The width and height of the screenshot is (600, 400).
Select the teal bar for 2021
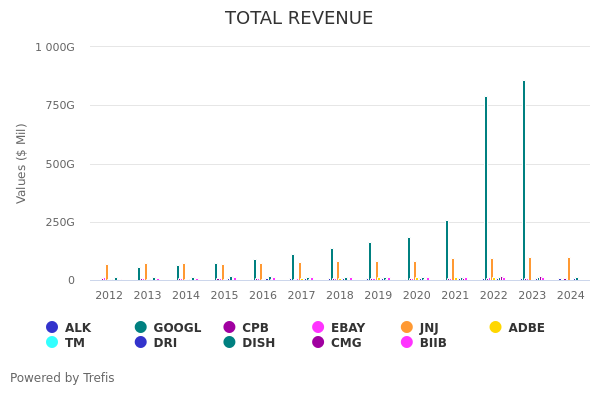(447, 250)
